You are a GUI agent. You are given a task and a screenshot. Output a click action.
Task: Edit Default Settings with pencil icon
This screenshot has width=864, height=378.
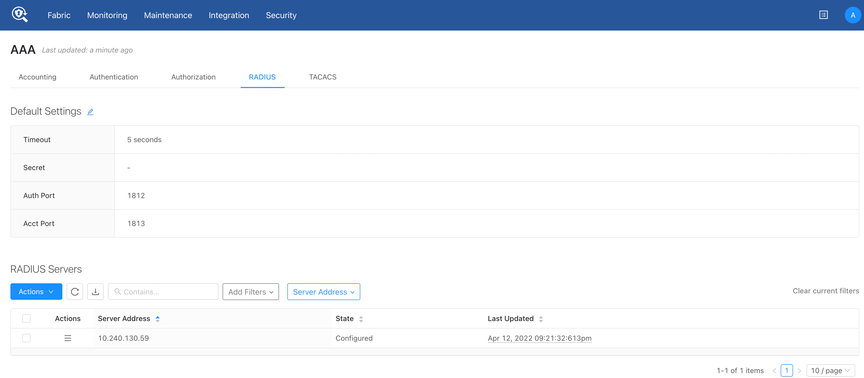coord(90,112)
